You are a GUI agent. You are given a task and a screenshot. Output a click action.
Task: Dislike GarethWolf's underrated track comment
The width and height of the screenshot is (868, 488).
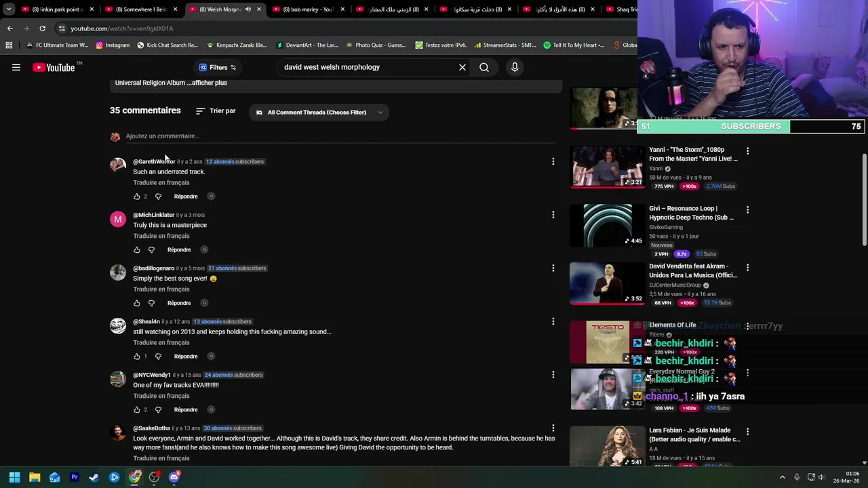[x=158, y=197]
